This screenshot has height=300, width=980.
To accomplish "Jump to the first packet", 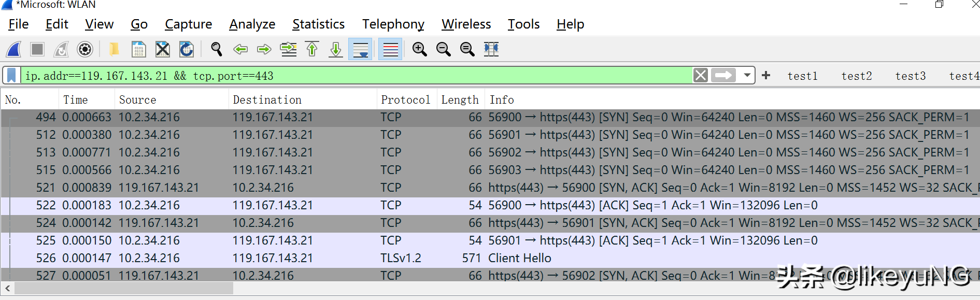I will (312, 49).
